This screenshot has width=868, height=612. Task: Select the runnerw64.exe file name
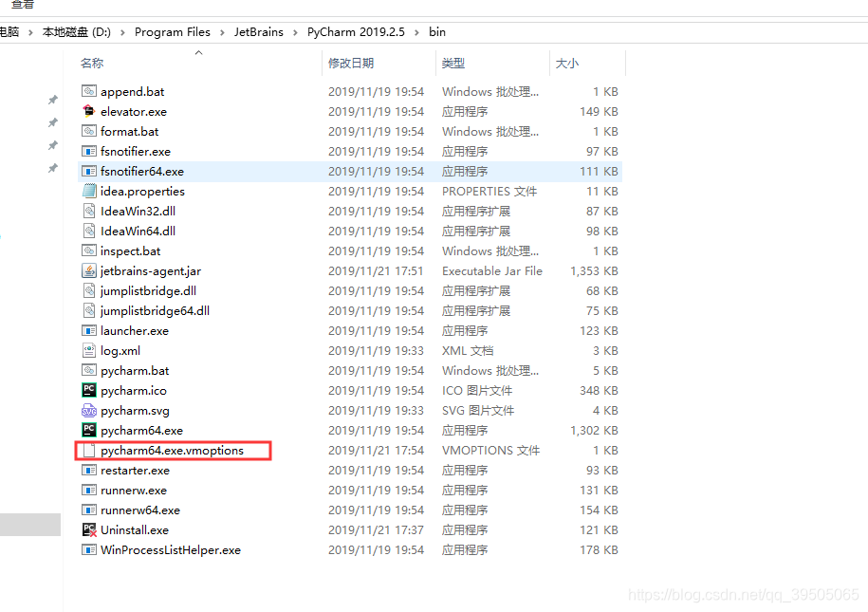pos(140,510)
